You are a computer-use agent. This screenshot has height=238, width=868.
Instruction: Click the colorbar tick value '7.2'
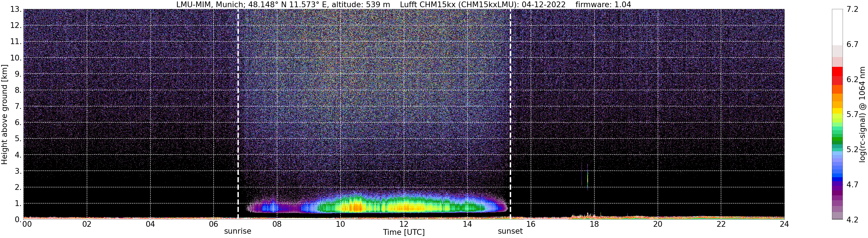pyautogui.click(x=852, y=10)
